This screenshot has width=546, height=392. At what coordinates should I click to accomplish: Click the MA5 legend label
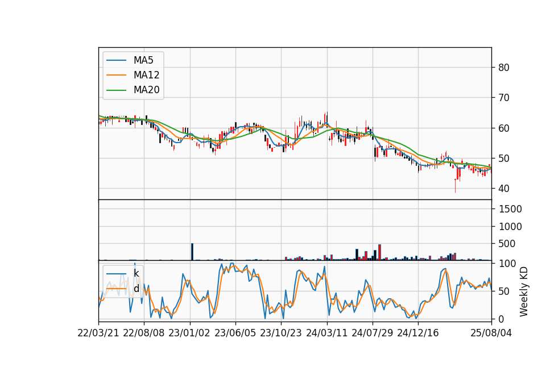(x=143, y=60)
